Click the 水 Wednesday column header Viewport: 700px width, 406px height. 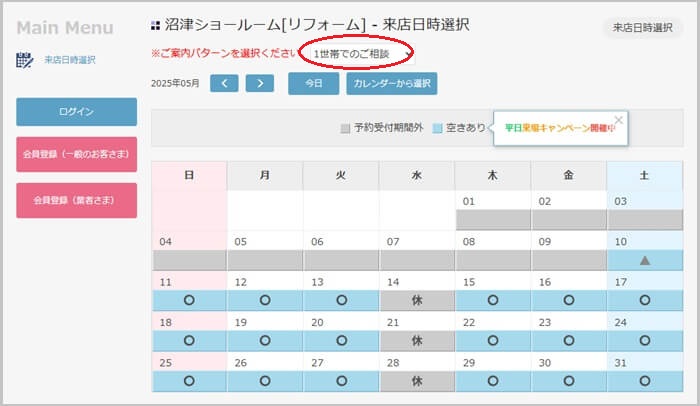[x=417, y=176]
